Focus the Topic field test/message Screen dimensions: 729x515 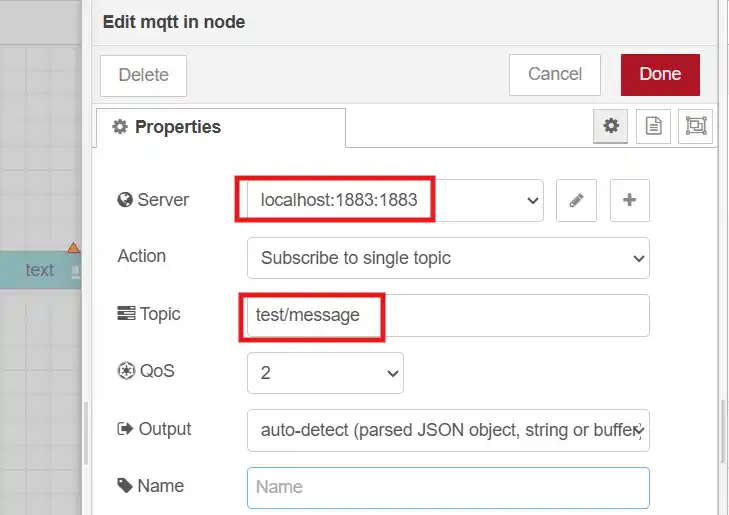[x=448, y=315]
